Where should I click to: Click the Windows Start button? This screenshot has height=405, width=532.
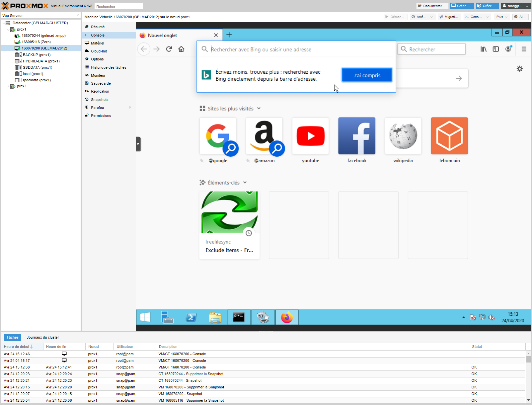145,317
